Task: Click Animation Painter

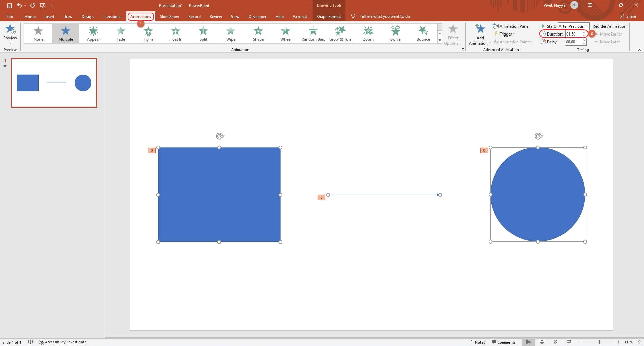Action: coord(513,42)
